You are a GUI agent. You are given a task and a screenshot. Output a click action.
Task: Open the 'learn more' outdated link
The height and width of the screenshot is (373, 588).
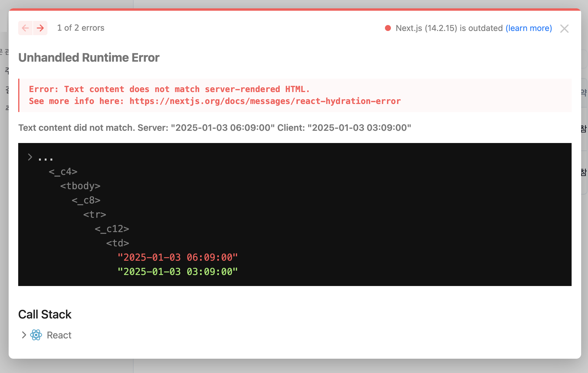coord(528,28)
